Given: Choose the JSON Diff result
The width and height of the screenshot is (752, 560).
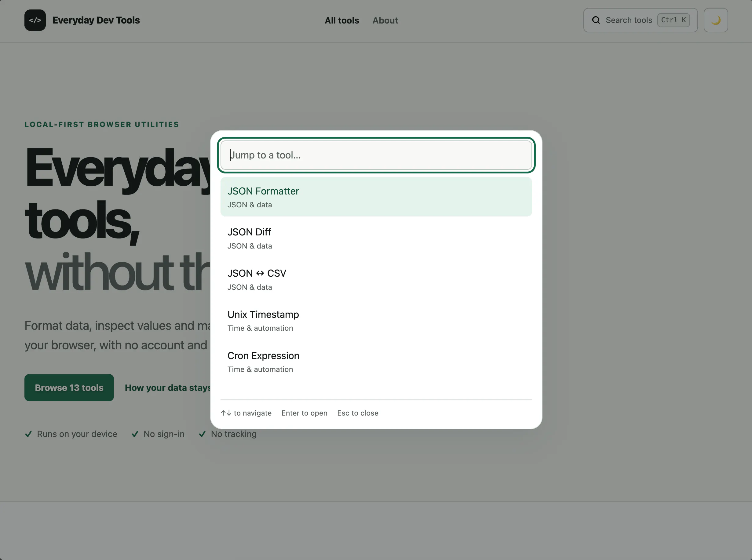Looking at the screenshot, I should pyautogui.click(x=376, y=238).
